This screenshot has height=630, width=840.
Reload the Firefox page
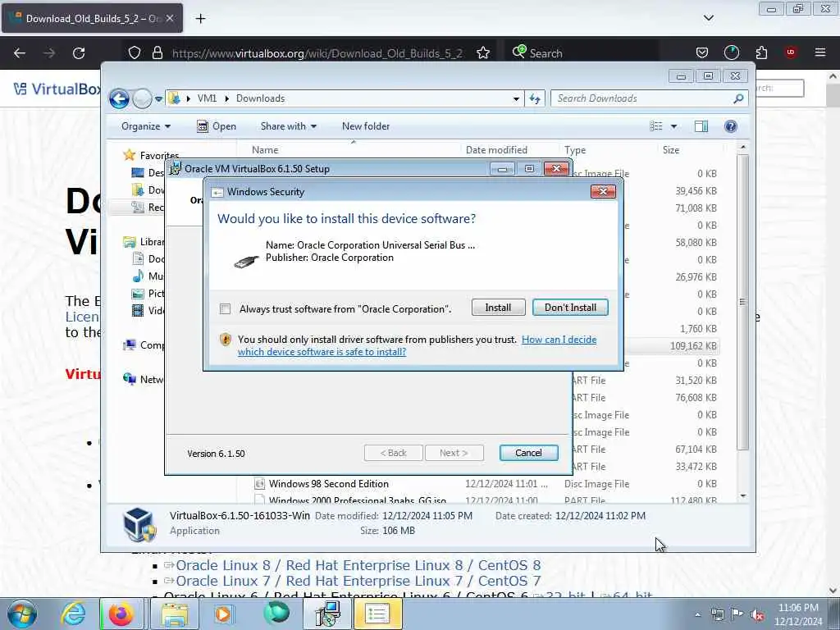79,53
